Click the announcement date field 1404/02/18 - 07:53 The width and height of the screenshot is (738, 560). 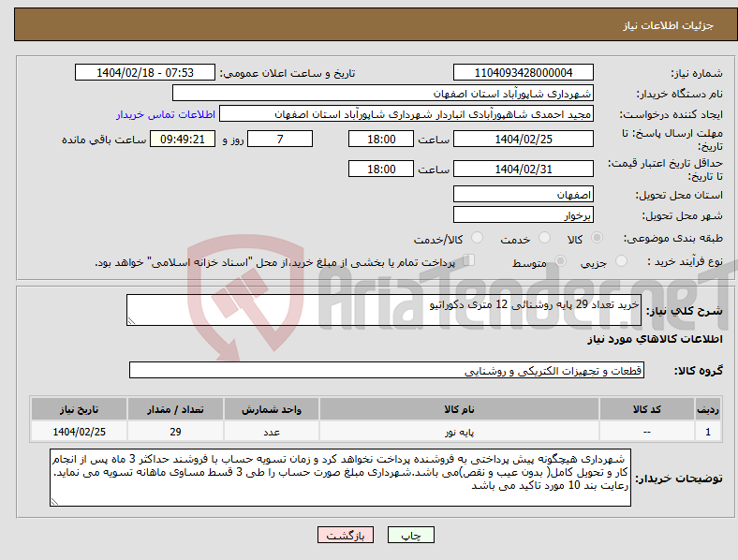tap(145, 73)
